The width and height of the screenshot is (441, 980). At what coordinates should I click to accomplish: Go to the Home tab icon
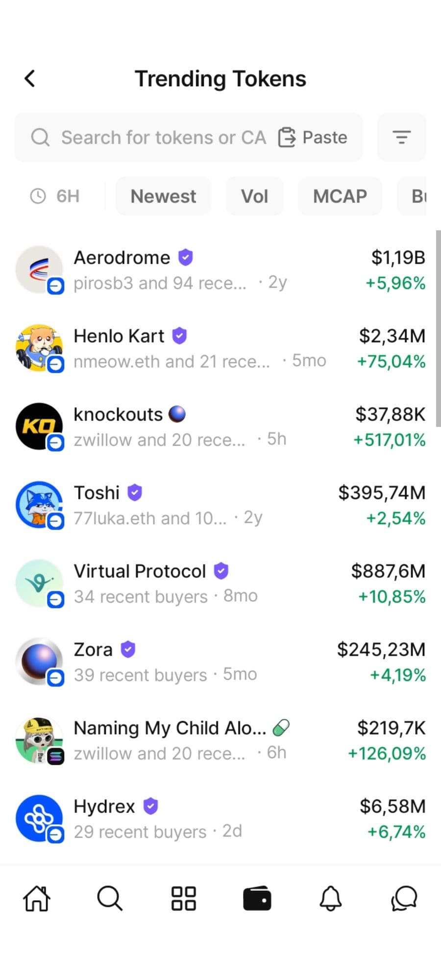tap(37, 899)
